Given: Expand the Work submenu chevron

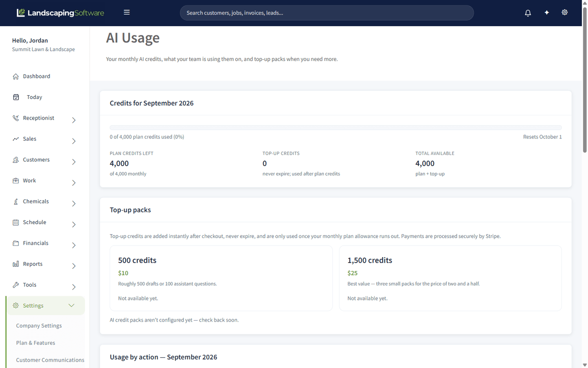Looking at the screenshot, I should click(x=74, y=183).
